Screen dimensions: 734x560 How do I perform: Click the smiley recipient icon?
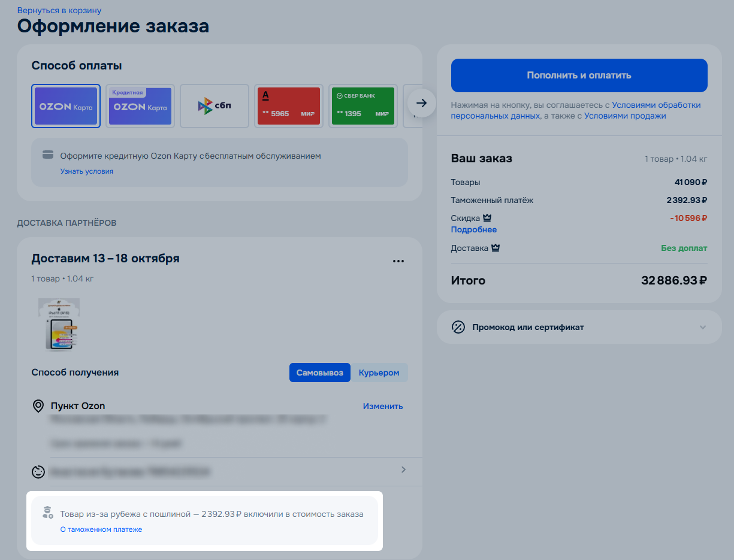(x=38, y=471)
